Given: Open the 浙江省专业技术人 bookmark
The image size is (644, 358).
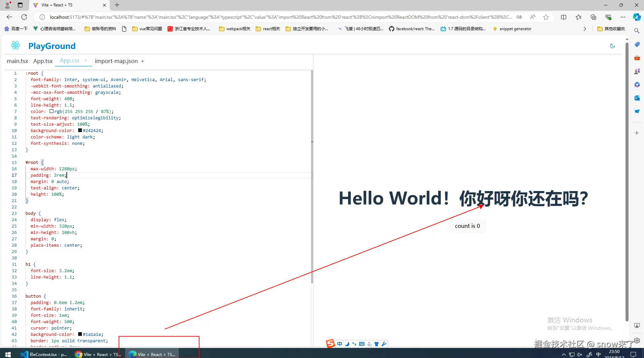Looking at the screenshot, I should (x=189, y=29).
